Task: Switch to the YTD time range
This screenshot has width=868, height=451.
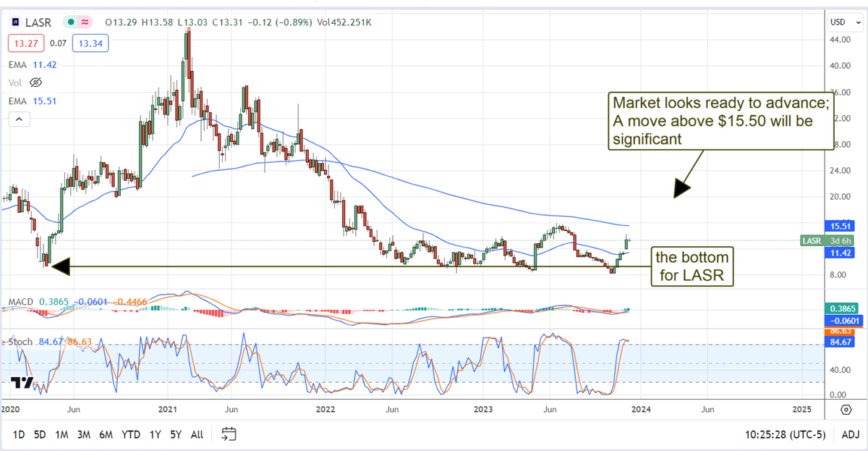Action: [131, 434]
